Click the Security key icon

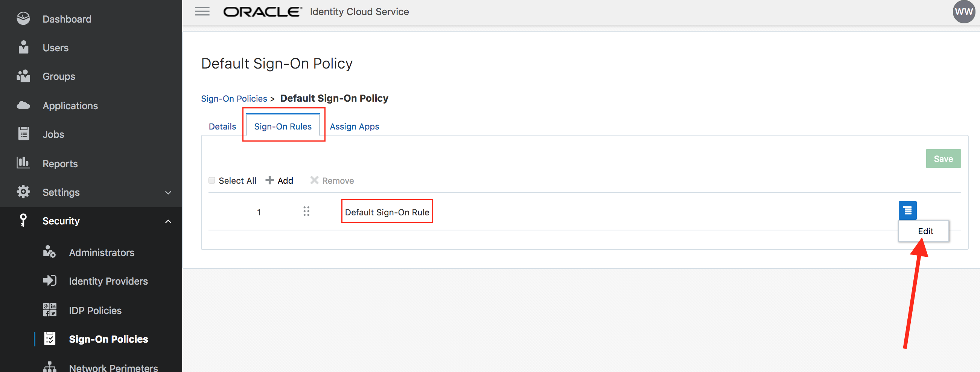[23, 220]
